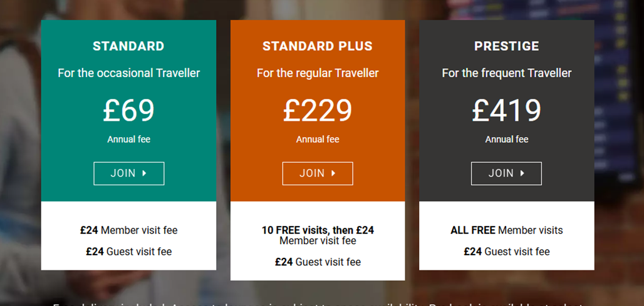
Task: Click the JOIN button under Prestige plan
Action: (x=506, y=173)
